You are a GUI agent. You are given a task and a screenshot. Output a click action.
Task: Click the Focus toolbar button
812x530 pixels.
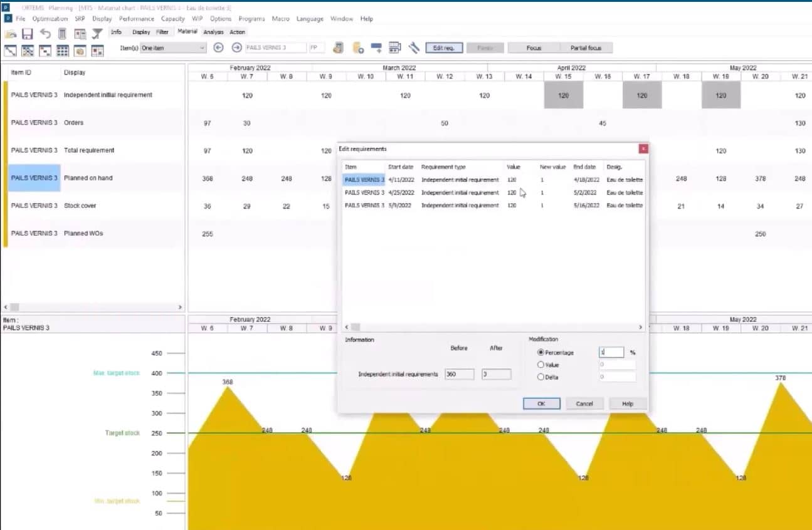click(534, 48)
